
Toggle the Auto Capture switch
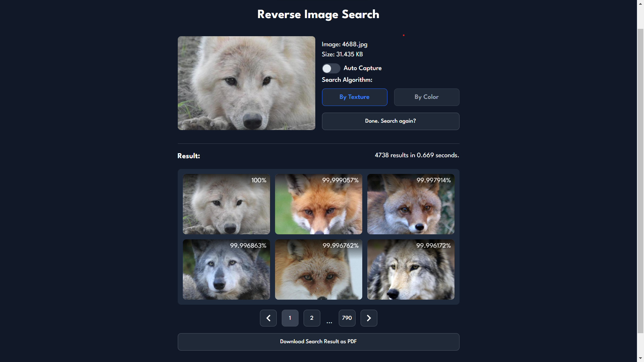tap(331, 68)
